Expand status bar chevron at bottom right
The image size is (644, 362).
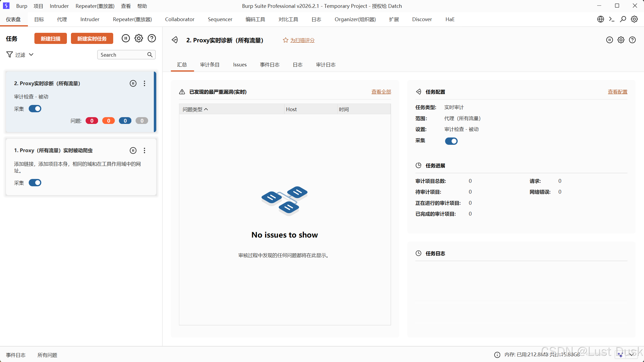click(x=632, y=355)
